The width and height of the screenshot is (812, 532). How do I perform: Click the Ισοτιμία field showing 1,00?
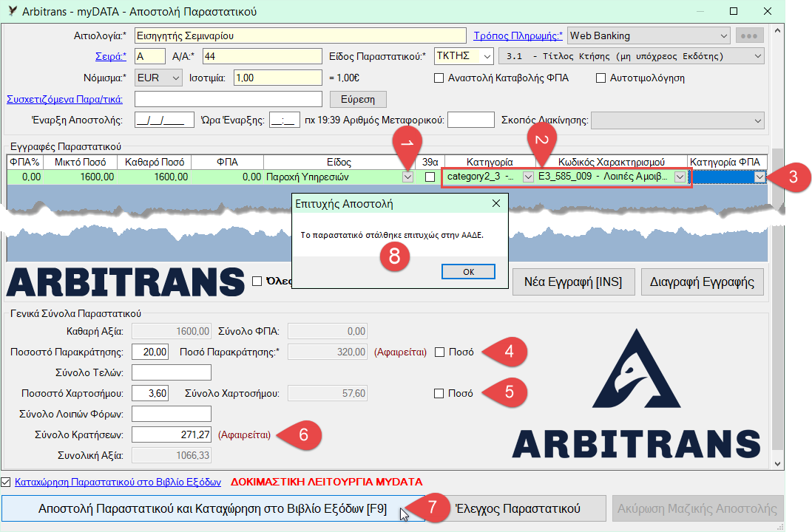click(277, 78)
